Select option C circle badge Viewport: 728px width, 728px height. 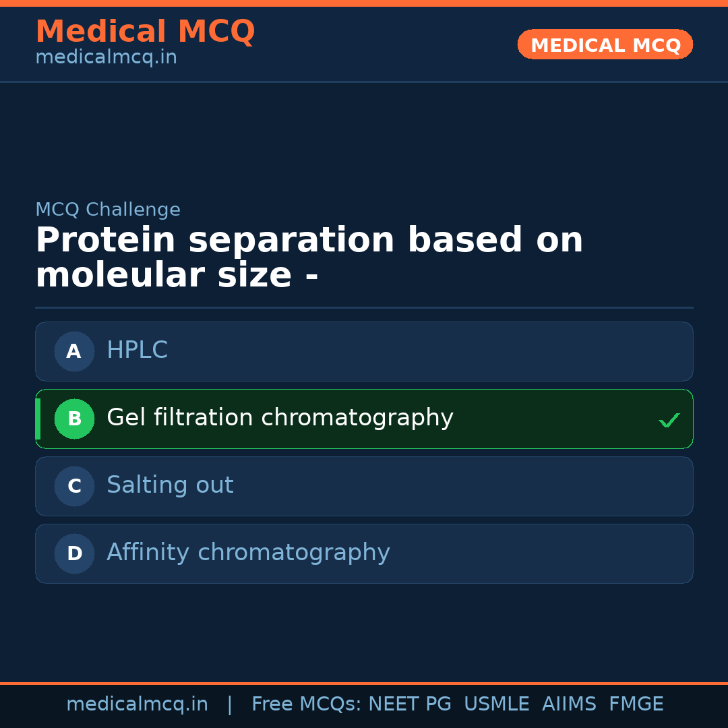click(x=74, y=486)
